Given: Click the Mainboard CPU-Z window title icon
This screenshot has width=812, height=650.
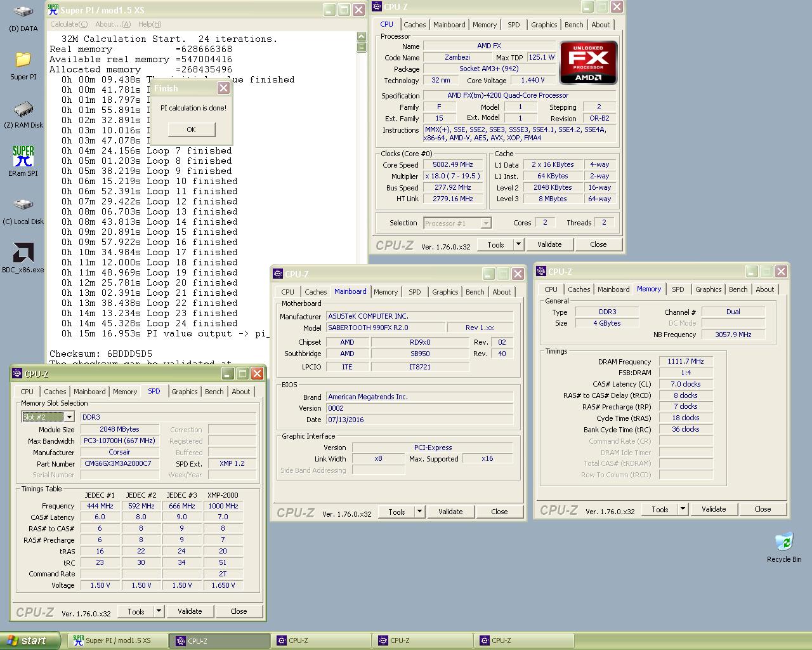Looking at the screenshot, I should (278, 274).
